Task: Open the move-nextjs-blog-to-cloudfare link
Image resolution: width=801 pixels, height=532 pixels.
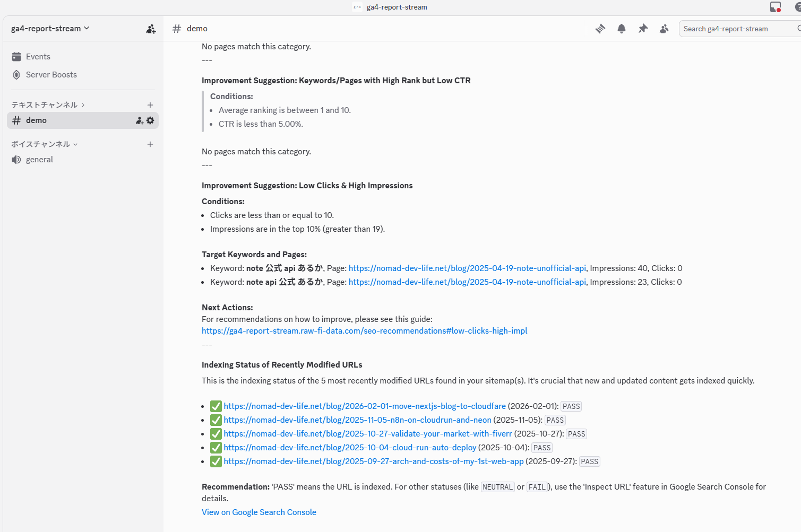Action: coord(365,406)
